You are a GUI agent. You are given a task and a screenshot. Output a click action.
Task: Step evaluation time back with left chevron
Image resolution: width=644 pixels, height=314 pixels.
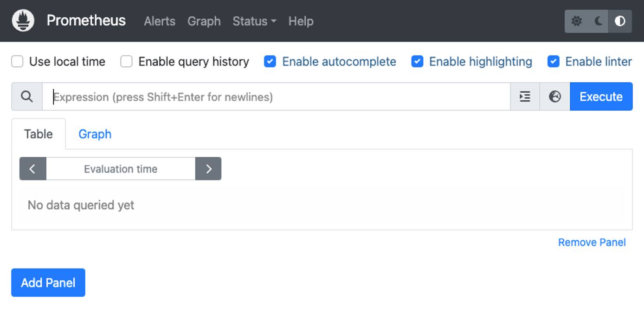tap(32, 169)
